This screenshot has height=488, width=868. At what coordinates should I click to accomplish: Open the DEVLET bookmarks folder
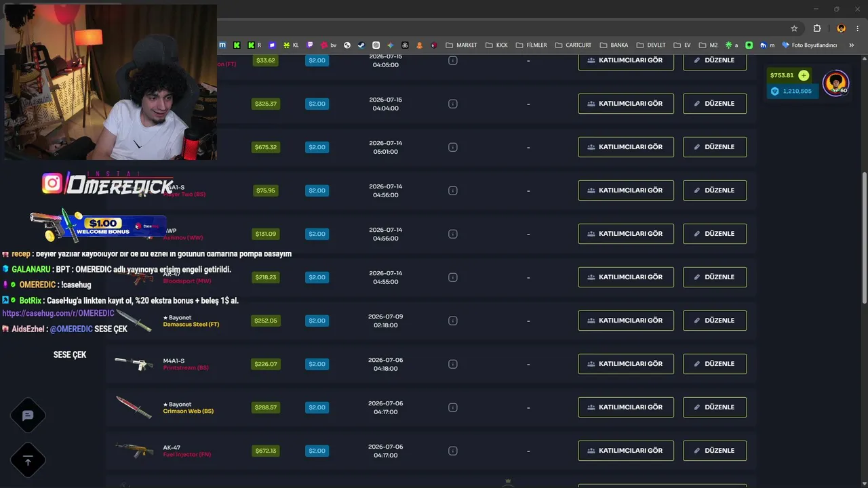(x=650, y=45)
